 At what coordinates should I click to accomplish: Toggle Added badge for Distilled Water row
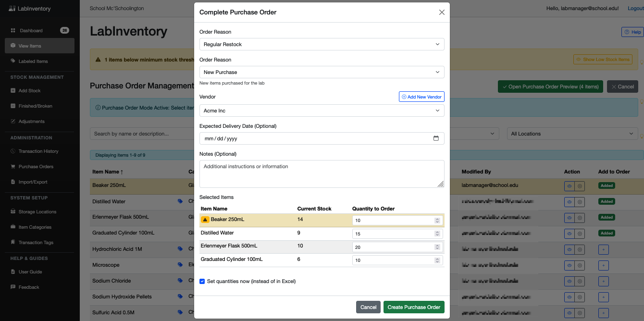pos(607,201)
